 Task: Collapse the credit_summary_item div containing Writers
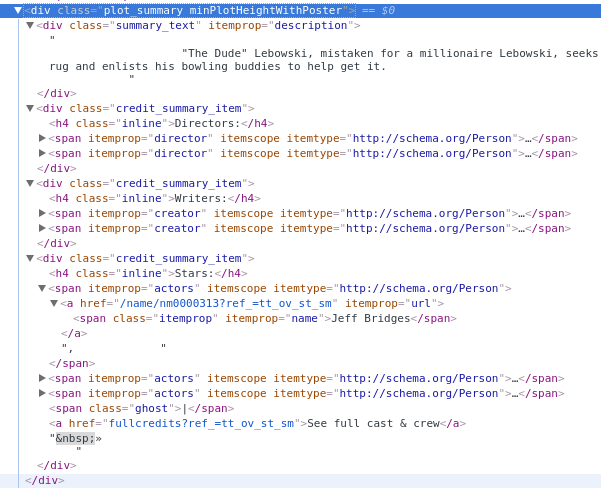click(x=30, y=183)
